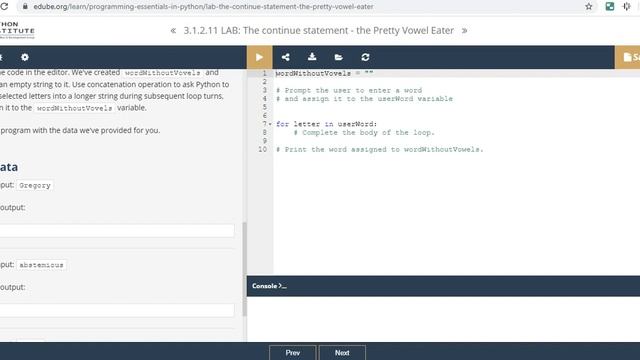Click the 'Complete the body of the loop' comment
This screenshot has height=360, width=640.
tap(364, 133)
